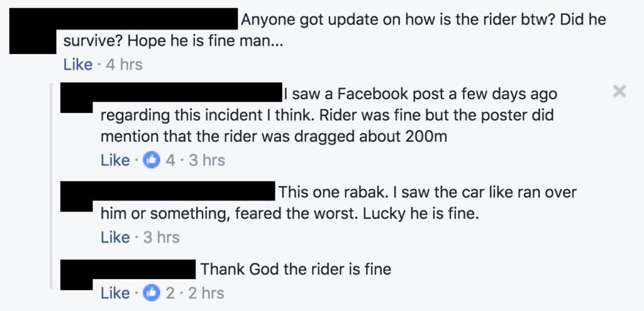The image size is (644, 311).
Task: Click thumbs-up reaction icon beside count 2
Action: tap(151, 293)
